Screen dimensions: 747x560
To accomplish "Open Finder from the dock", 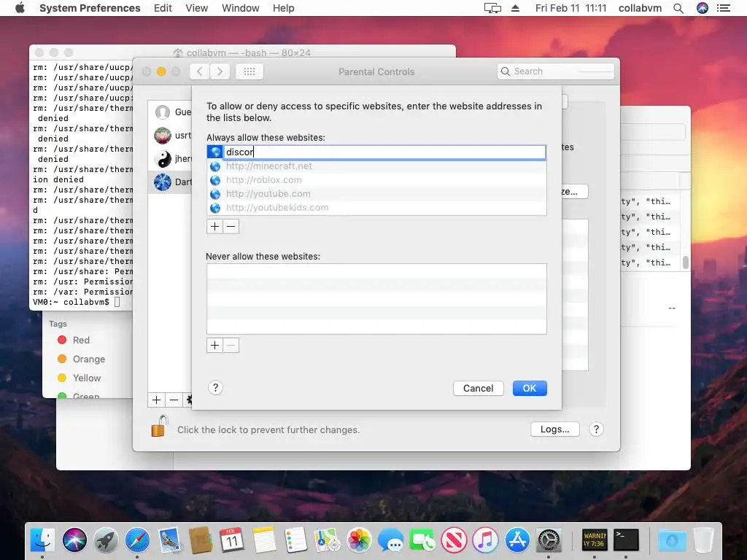I will (x=42, y=540).
